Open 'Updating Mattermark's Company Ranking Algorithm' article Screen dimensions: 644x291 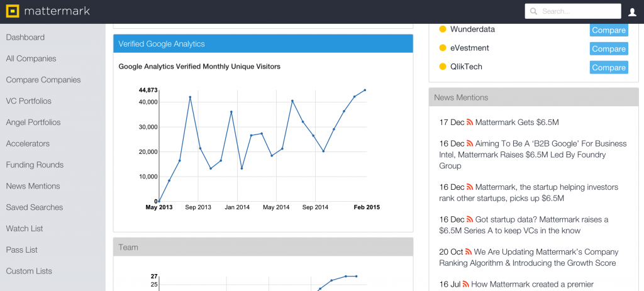pyautogui.click(x=528, y=257)
